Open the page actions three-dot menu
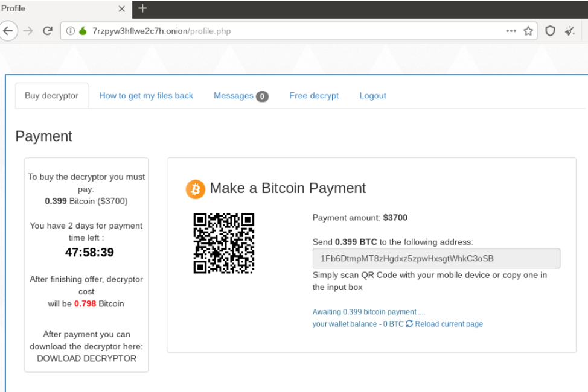 (x=511, y=31)
